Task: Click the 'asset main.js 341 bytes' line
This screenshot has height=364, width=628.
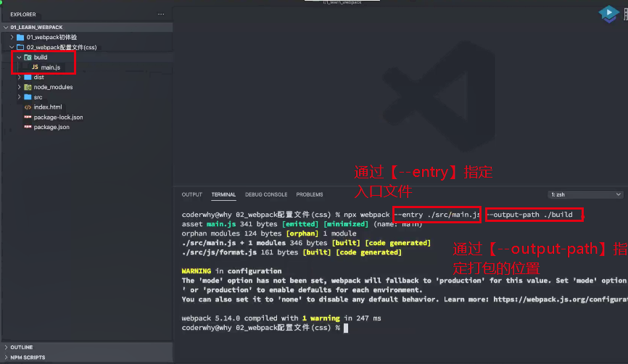Action: [x=302, y=224]
